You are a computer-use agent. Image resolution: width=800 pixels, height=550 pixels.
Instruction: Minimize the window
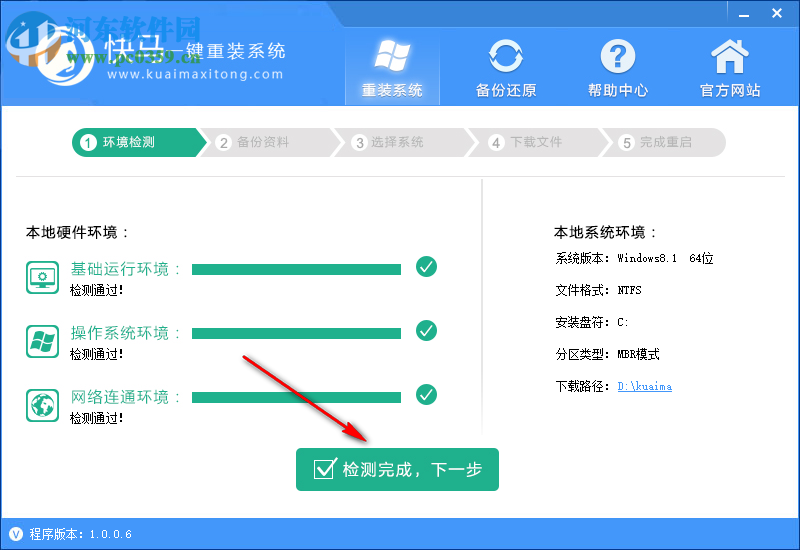click(744, 14)
